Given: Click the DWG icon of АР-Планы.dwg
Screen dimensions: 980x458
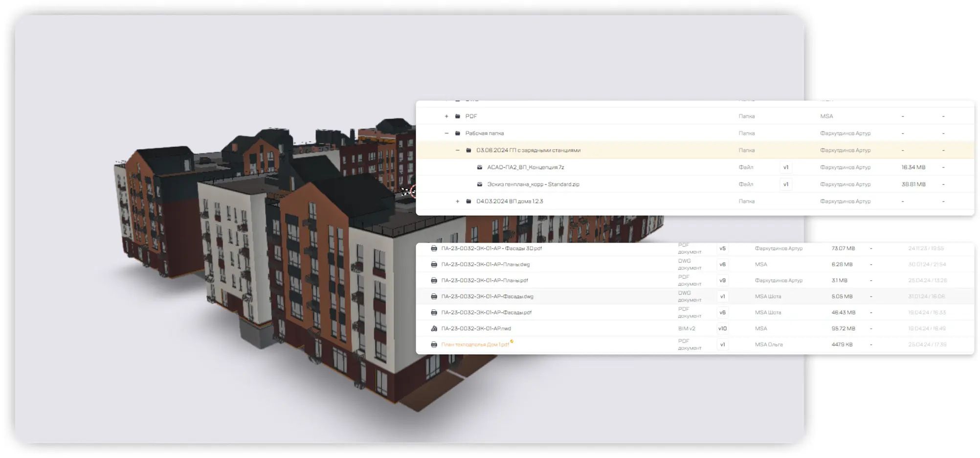Looking at the screenshot, I should (x=434, y=265).
